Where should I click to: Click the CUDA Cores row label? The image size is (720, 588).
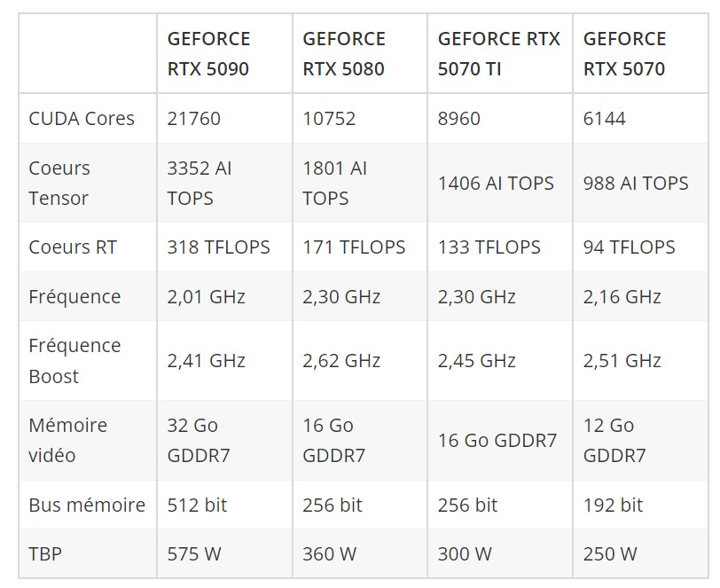coord(82,119)
